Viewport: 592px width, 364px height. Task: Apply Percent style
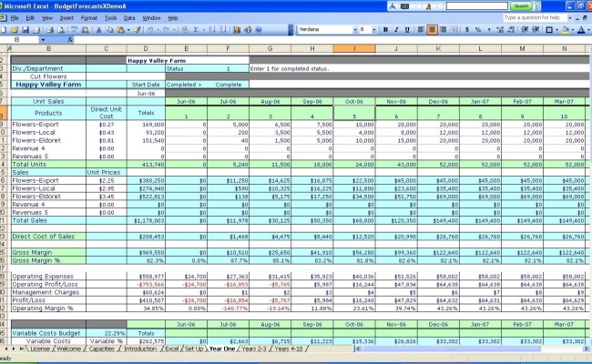478,29
